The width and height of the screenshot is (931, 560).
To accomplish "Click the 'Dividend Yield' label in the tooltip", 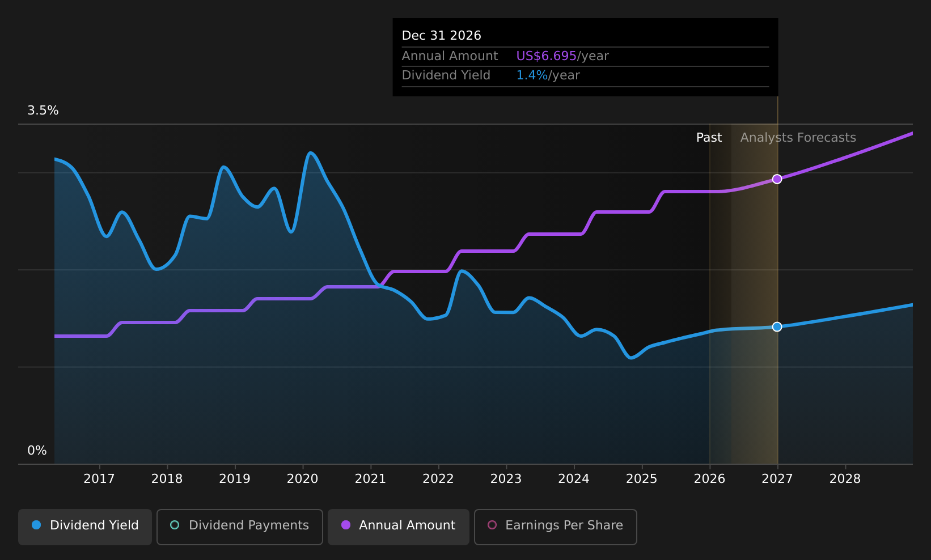I will [x=446, y=75].
